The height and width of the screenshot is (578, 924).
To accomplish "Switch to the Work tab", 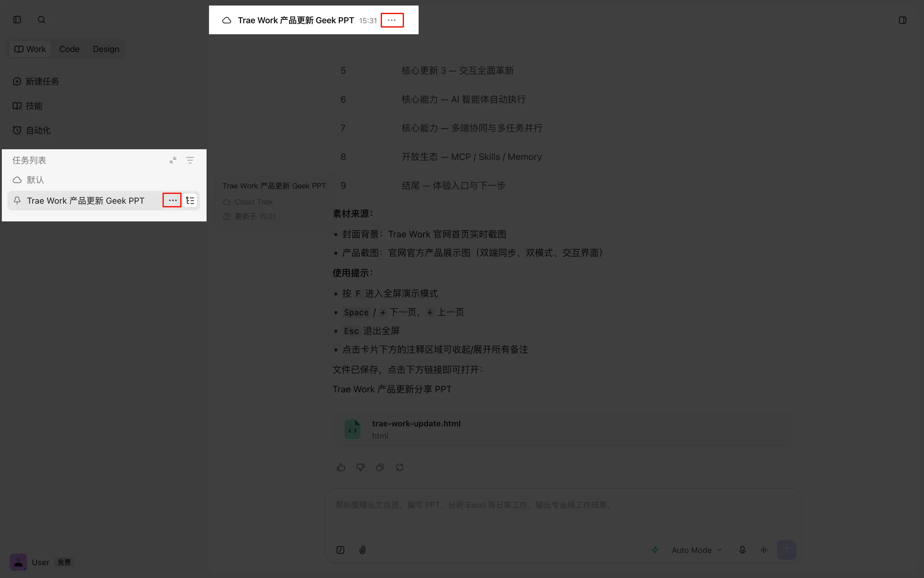I will coord(30,49).
